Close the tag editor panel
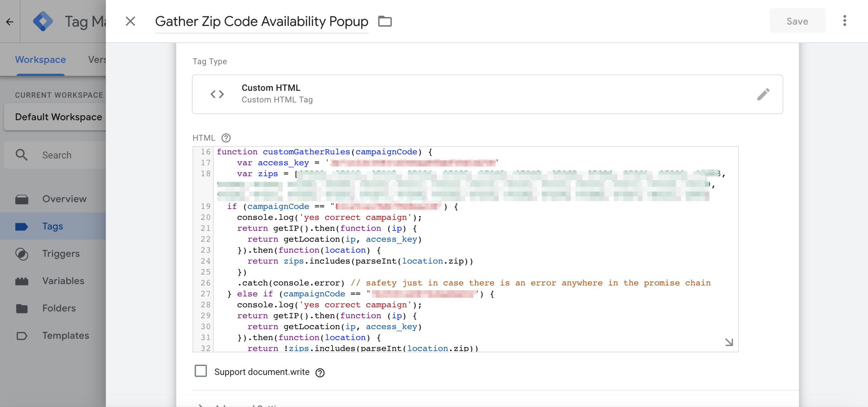Viewport: 868px width, 407px height. click(130, 22)
